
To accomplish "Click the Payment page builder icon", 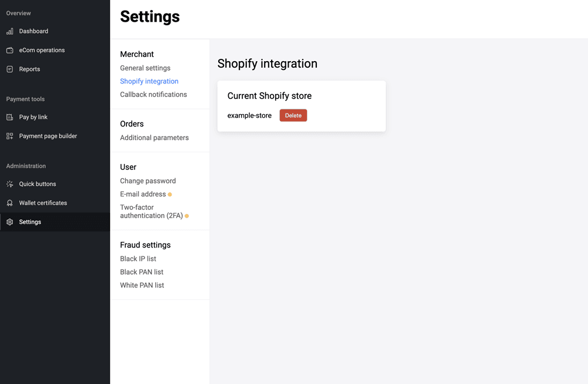I will coord(9,136).
